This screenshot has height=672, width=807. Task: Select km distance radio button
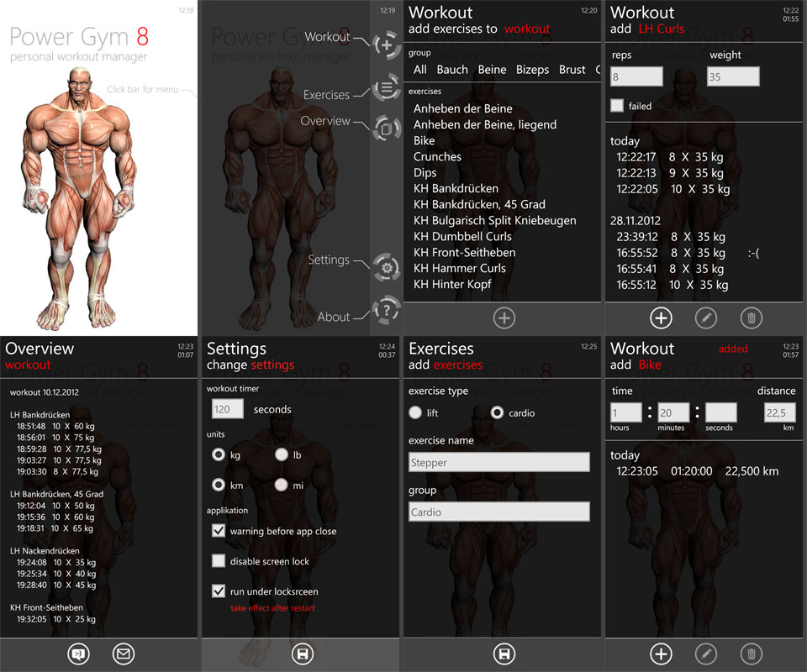tap(219, 485)
